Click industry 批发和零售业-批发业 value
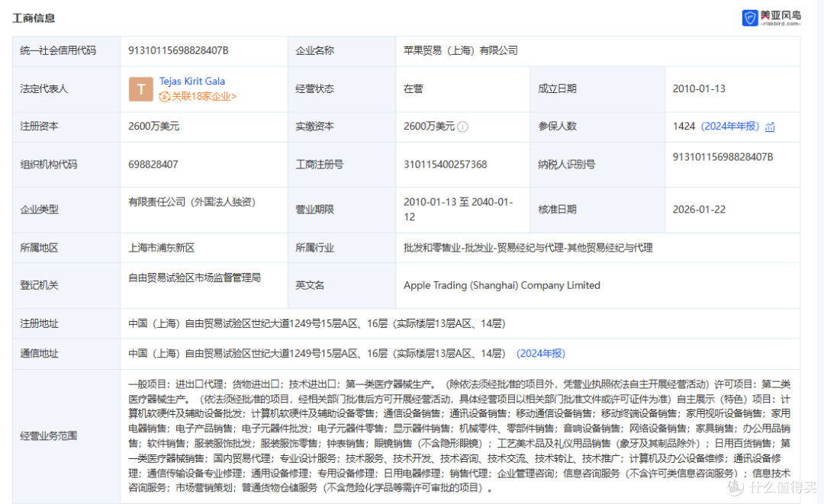824x504 pixels. pos(528,248)
